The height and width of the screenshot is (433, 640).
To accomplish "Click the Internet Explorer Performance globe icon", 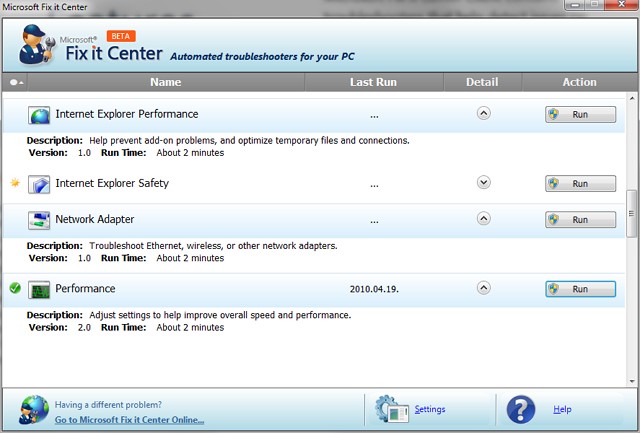I will [x=39, y=115].
